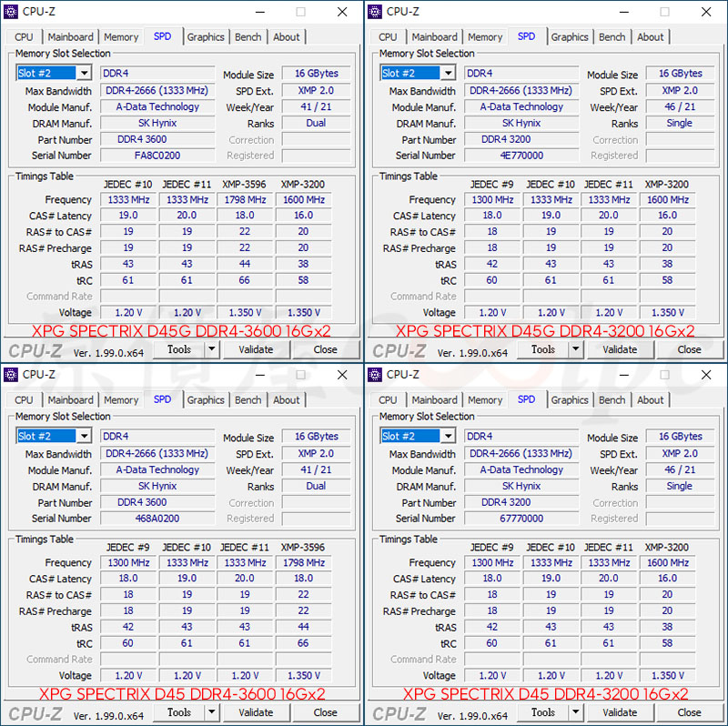Click serial number FA8C0200 field
Image resolution: width=728 pixels, height=726 pixels.
coord(157,156)
